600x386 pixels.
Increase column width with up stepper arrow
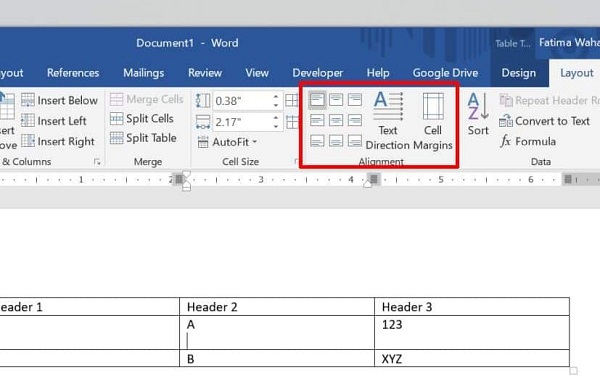tap(276, 117)
